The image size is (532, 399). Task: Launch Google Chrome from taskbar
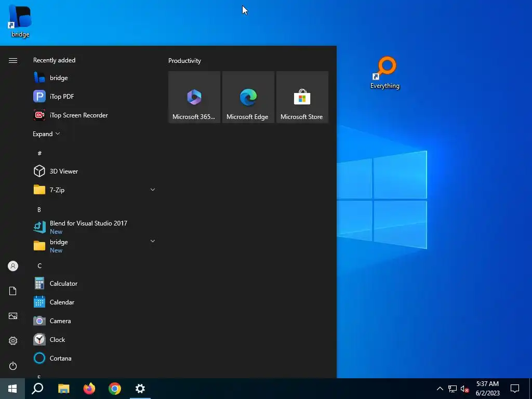tap(115, 389)
